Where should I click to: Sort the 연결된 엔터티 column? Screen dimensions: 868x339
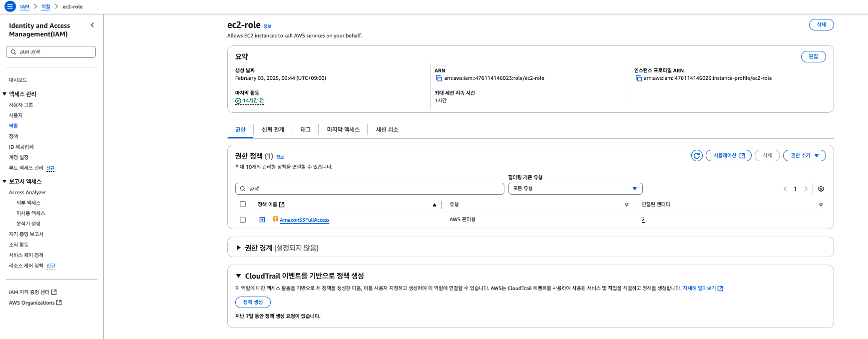821,205
